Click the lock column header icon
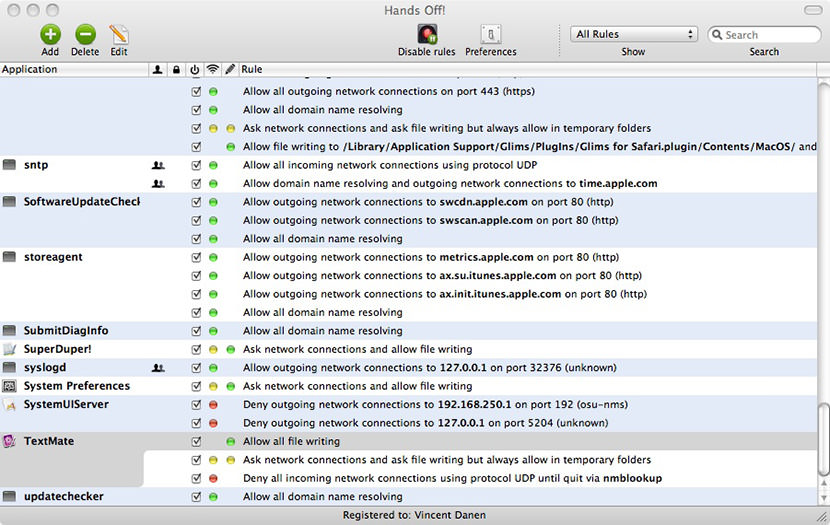The width and height of the screenshot is (830, 525). click(176, 69)
